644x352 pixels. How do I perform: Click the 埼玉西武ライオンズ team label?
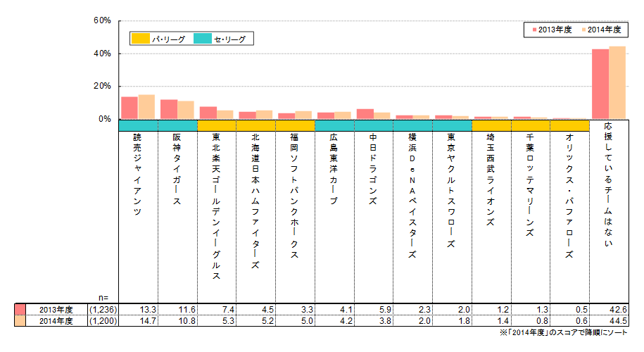[491, 180]
